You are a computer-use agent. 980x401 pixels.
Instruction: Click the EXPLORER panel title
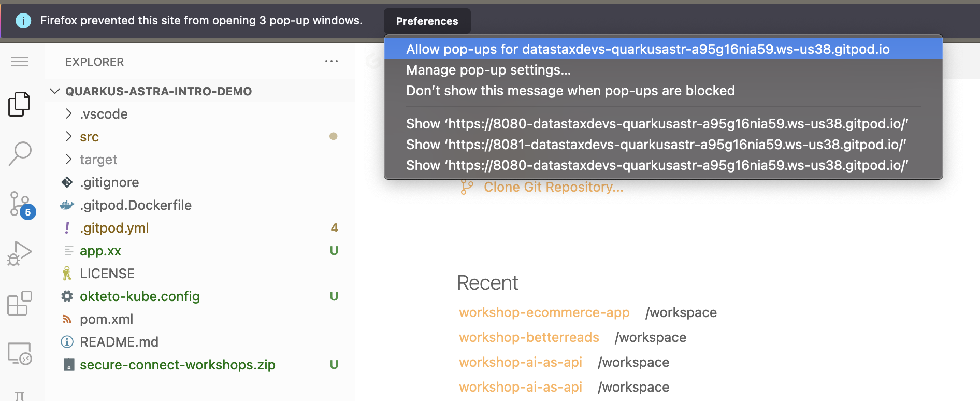94,62
